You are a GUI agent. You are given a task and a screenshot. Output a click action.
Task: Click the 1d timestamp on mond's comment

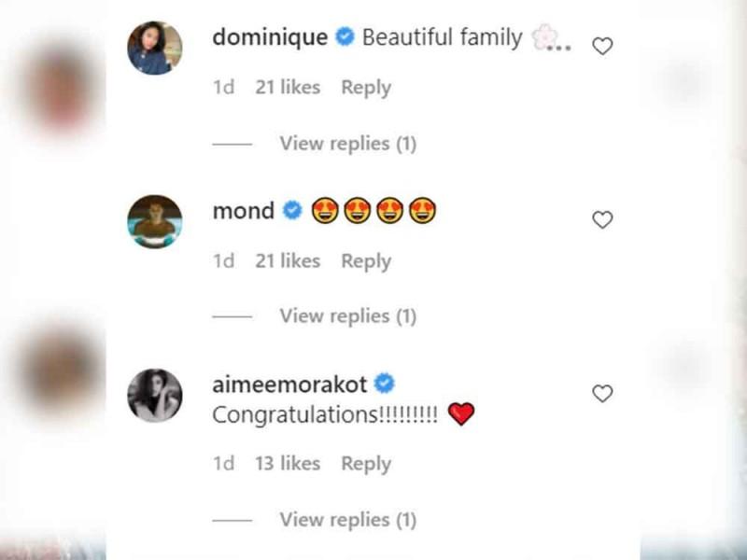(x=223, y=260)
